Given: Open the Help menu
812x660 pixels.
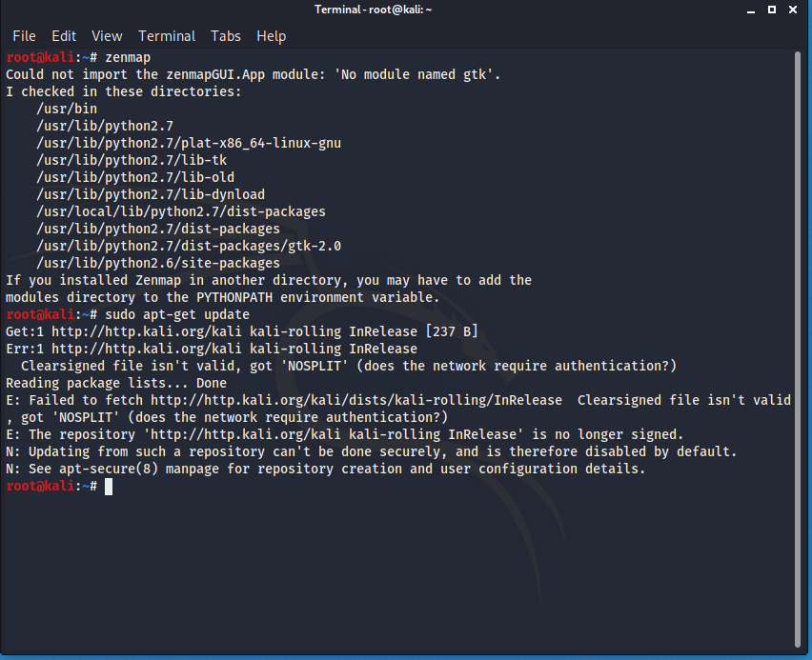Looking at the screenshot, I should pos(272,36).
